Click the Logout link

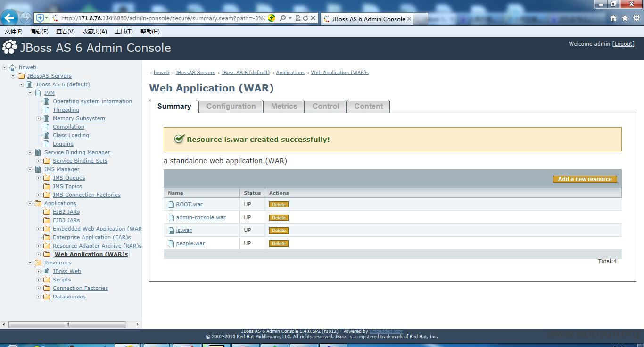coord(623,44)
